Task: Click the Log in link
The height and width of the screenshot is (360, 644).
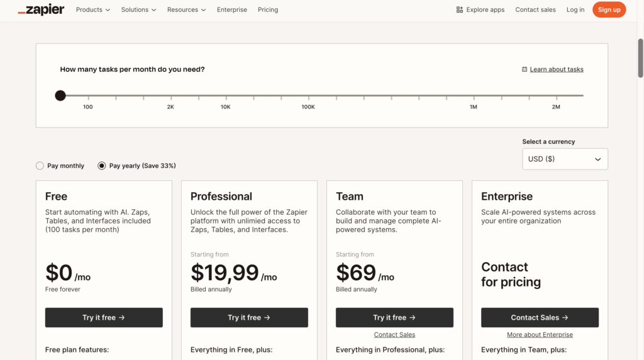Action: (575, 10)
